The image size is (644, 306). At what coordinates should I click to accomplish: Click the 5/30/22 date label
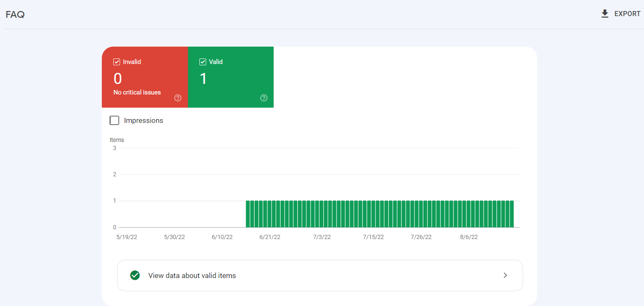click(x=174, y=237)
